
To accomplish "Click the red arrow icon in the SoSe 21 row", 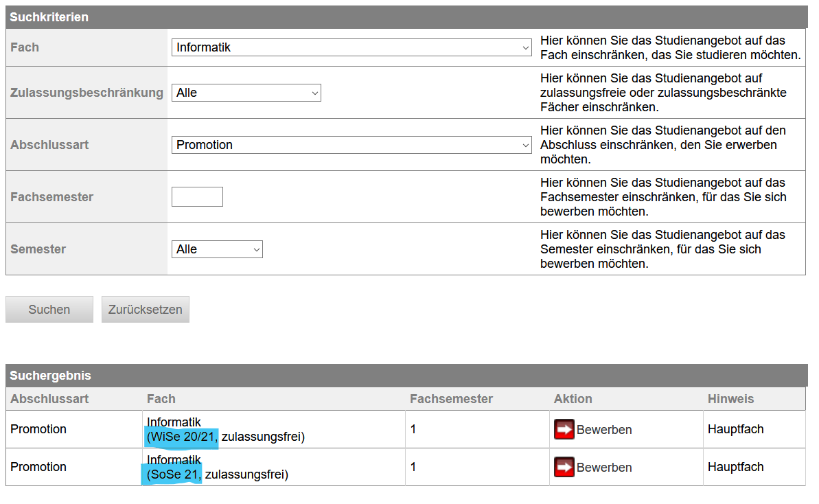I will point(564,467).
